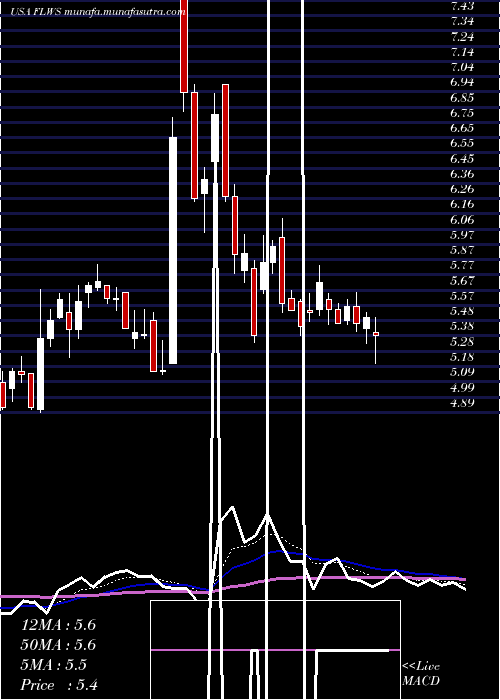Click the 12MA : 5.6 readout
The height and width of the screenshot is (700, 500).
click(58, 625)
